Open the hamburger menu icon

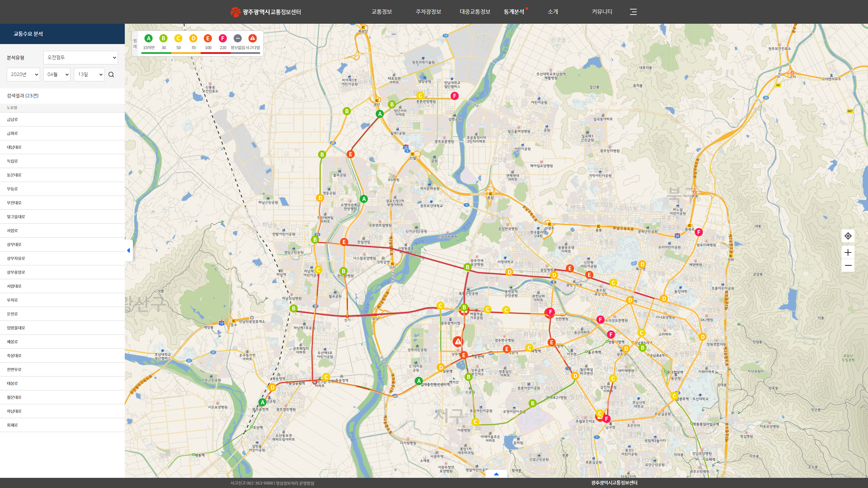[633, 12]
